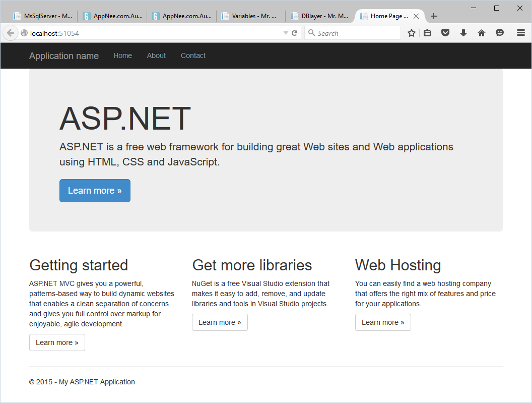
Task: Click the Get more libraries heading
Action: click(252, 265)
